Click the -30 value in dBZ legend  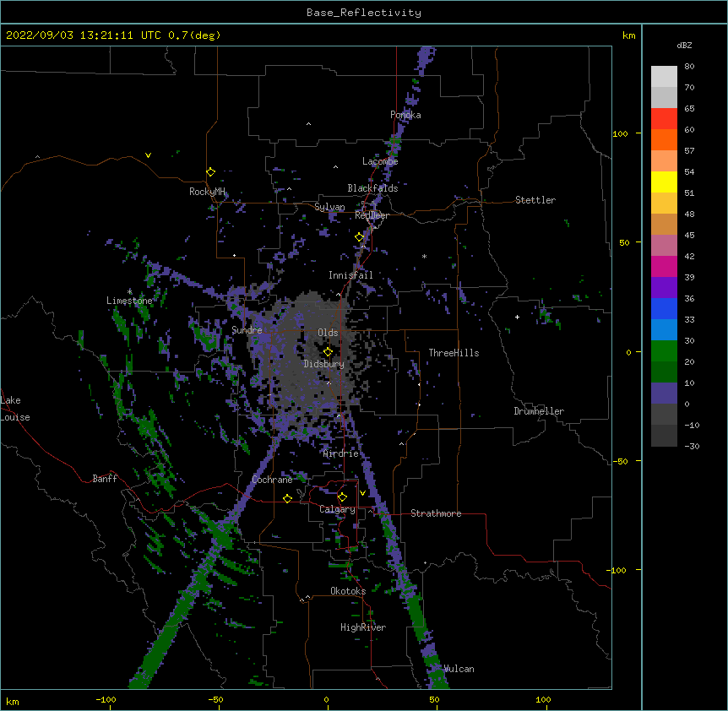point(692,447)
